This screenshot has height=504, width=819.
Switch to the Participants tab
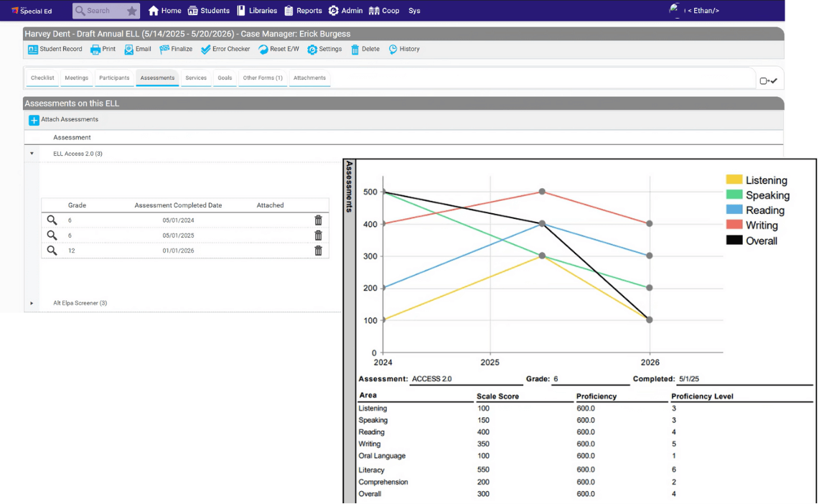[114, 78]
